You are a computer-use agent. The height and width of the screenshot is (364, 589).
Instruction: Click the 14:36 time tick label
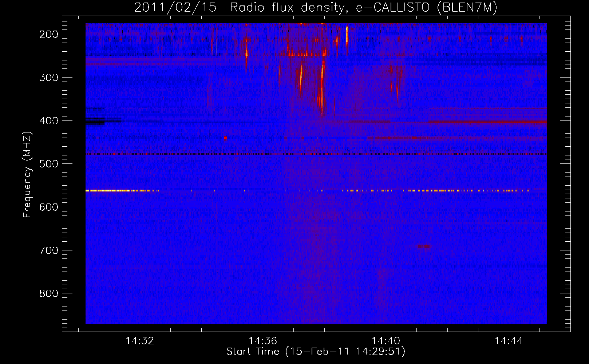click(x=263, y=341)
